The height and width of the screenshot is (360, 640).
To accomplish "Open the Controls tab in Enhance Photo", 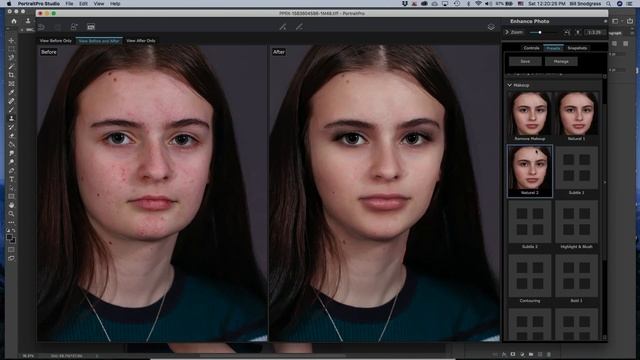I will coord(531,48).
